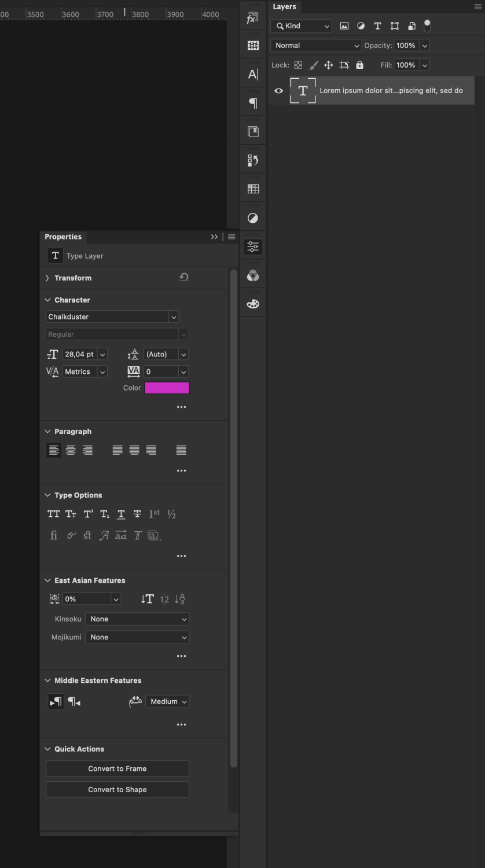The width and height of the screenshot is (485, 868).
Task: Justify all lines in Paragraph
Action: pos(181,450)
